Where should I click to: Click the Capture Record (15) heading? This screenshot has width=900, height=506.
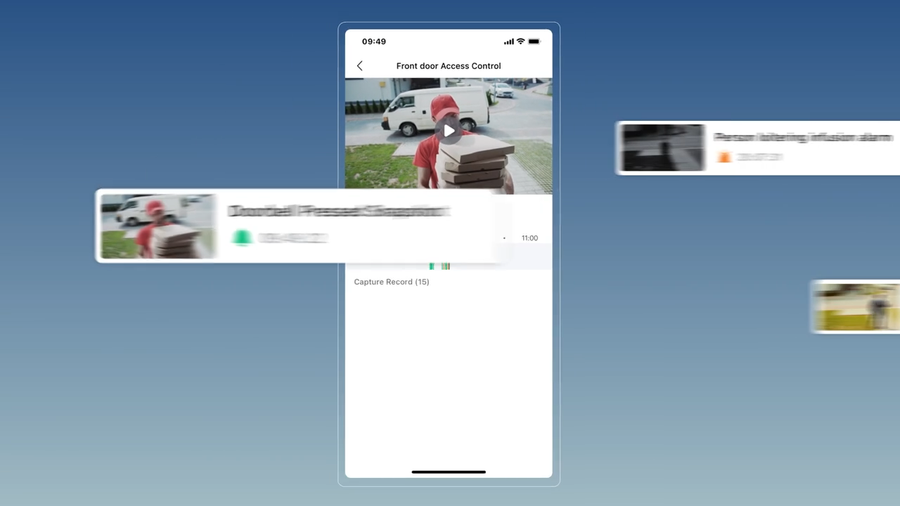click(391, 282)
